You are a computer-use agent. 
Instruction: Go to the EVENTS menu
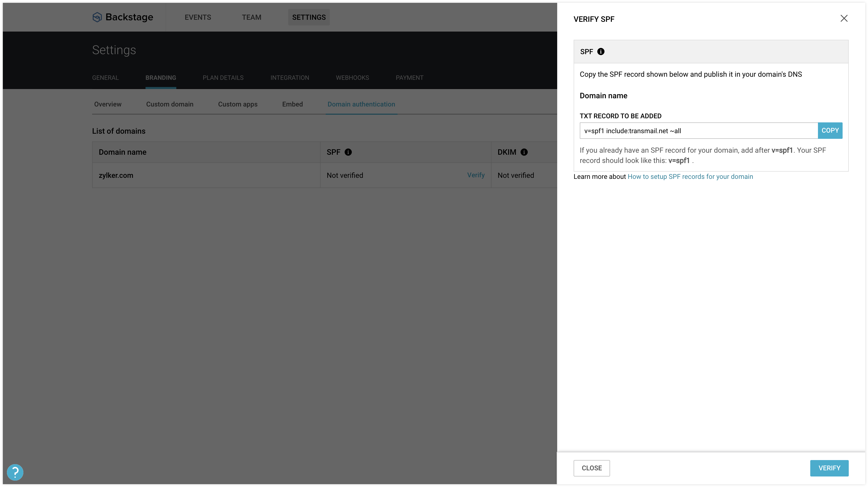click(198, 17)
